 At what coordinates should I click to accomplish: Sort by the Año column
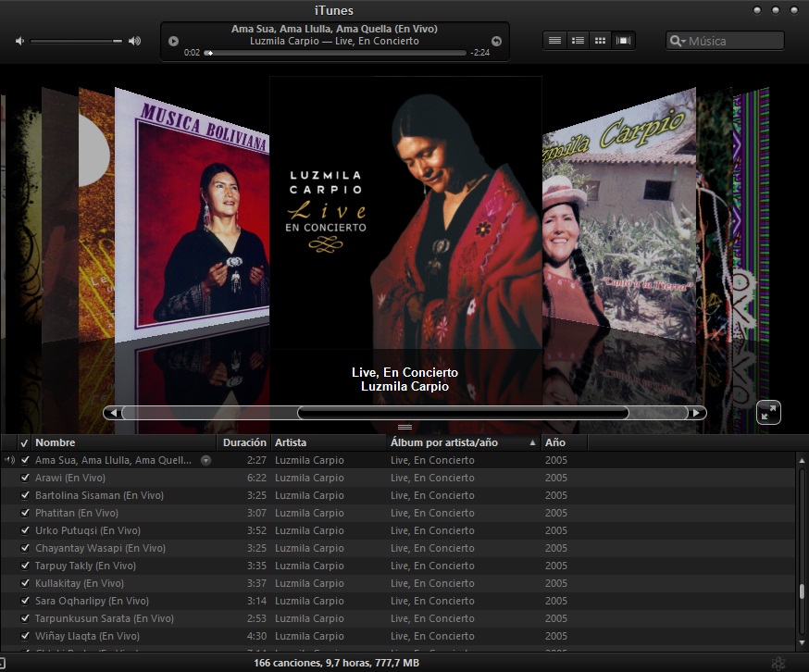click(564, 442)
